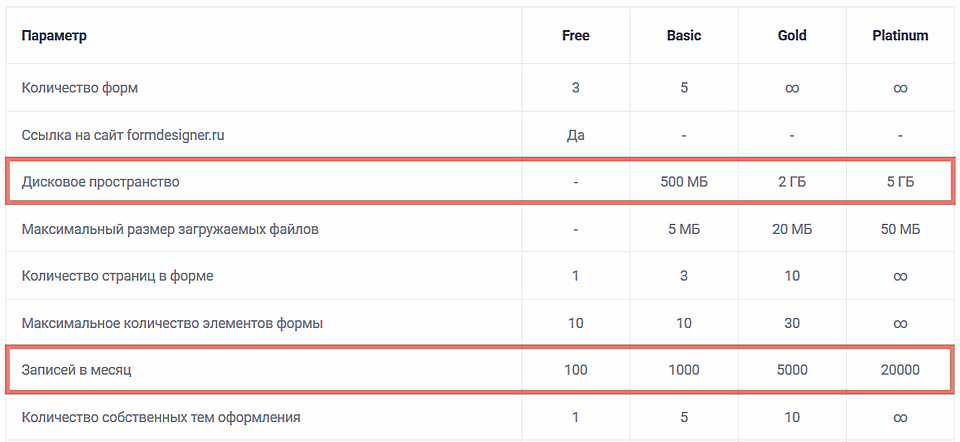Viewport: 960px width, 442px height.
Task: Click Platinum infinity symbol for Количество страниц в форме
Action: tap(900, 276)
